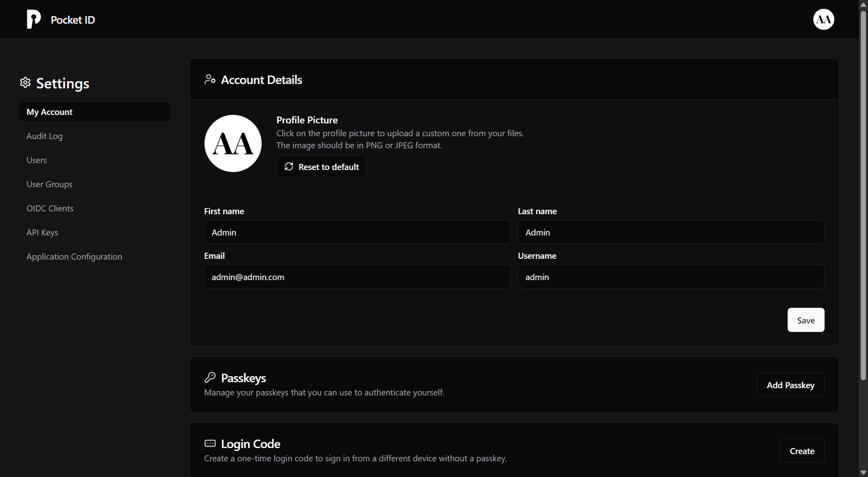Image resolution: width=868 pixels, height=477 pixels.
Task: Select the My Account section
Action: 94,111
